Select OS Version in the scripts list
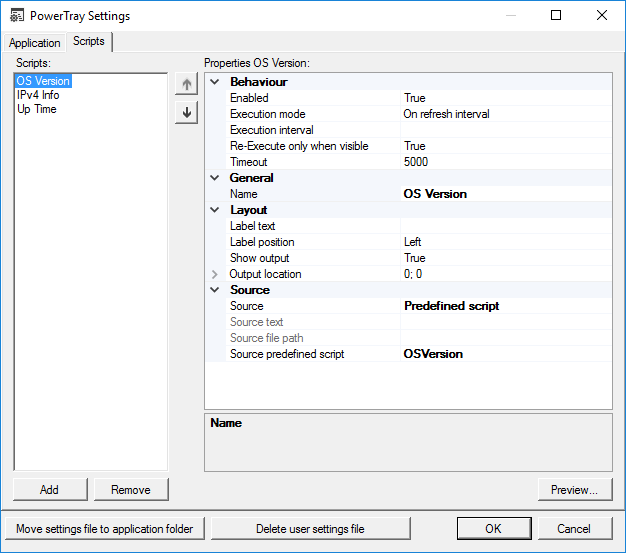This screenshot has height=553, width=626. [x=43, y=81]
